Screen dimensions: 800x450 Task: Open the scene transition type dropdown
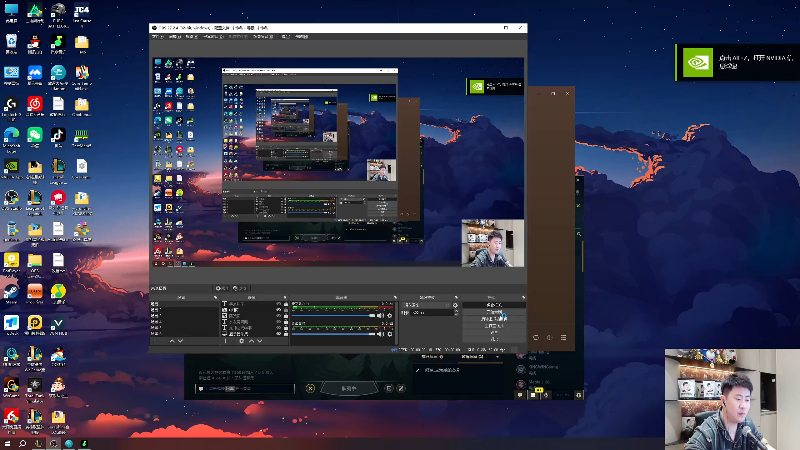[x=427, y=305]
